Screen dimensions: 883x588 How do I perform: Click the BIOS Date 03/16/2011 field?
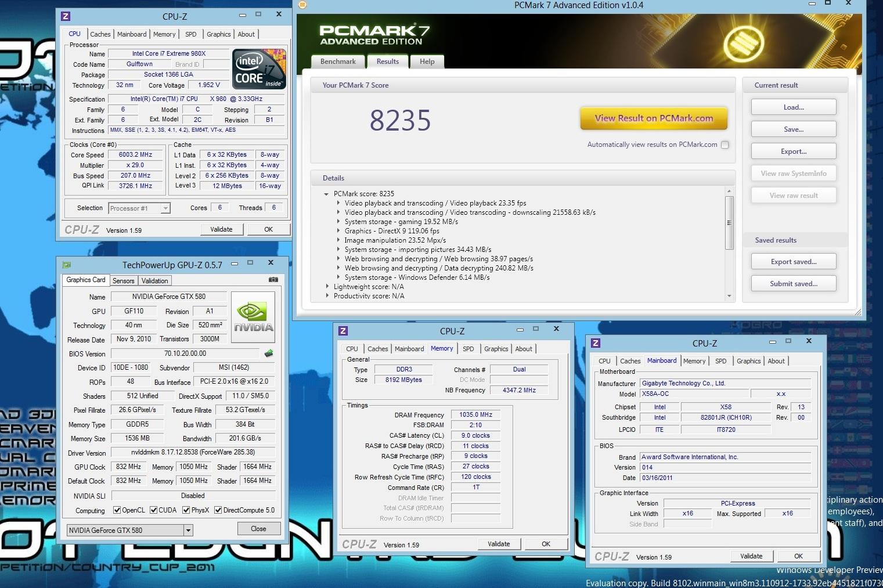pyautogui.click(x=725, y=478)
